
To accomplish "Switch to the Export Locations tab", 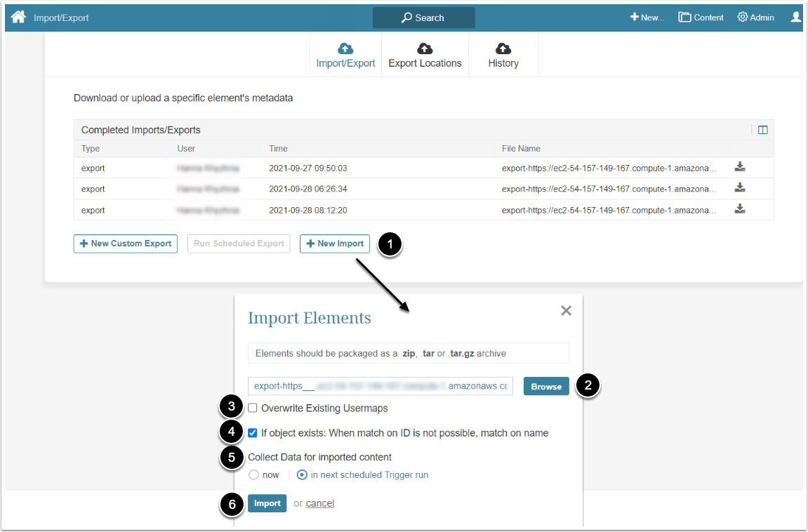I will 425,55.
